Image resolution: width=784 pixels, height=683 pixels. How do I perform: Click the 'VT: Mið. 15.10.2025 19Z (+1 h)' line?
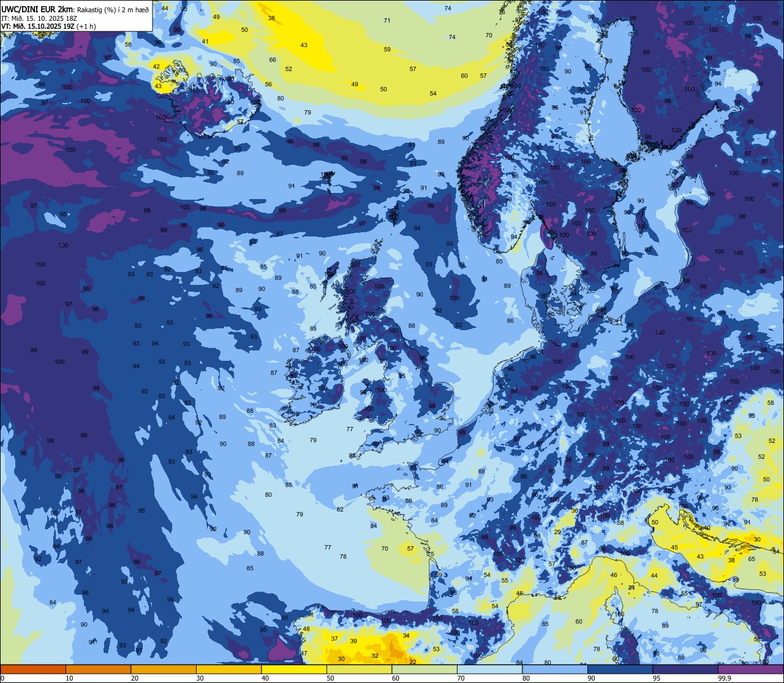(x=48, y=26)
